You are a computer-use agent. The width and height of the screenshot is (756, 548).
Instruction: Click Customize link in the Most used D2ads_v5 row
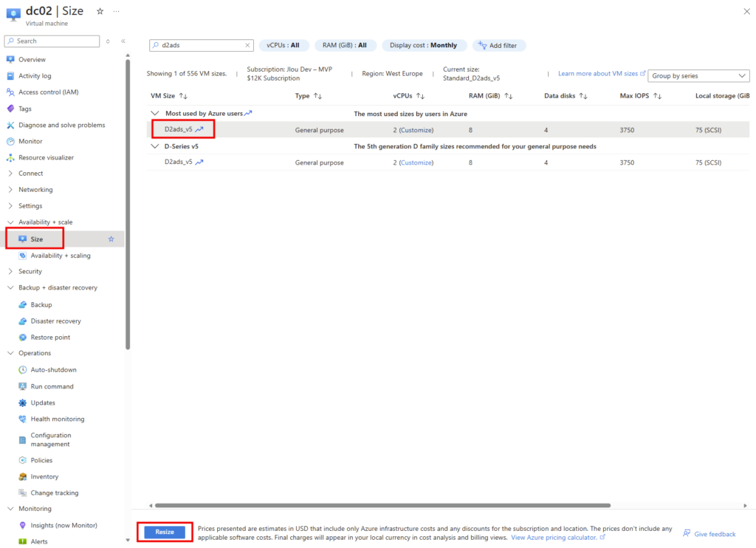click(416, 130)
